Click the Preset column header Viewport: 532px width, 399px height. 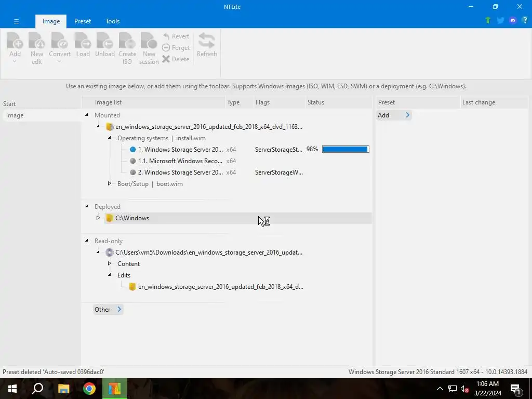pos(418,102)
